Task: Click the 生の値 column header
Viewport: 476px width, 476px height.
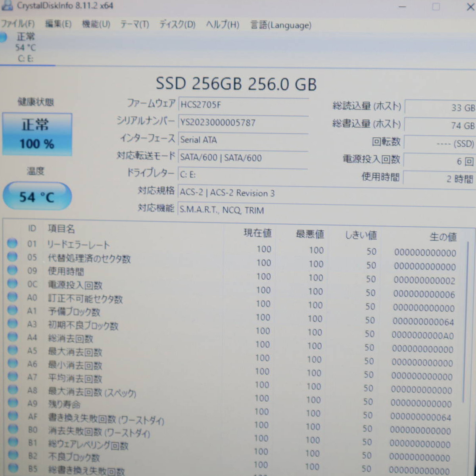Action: click(x=443, y=237)
